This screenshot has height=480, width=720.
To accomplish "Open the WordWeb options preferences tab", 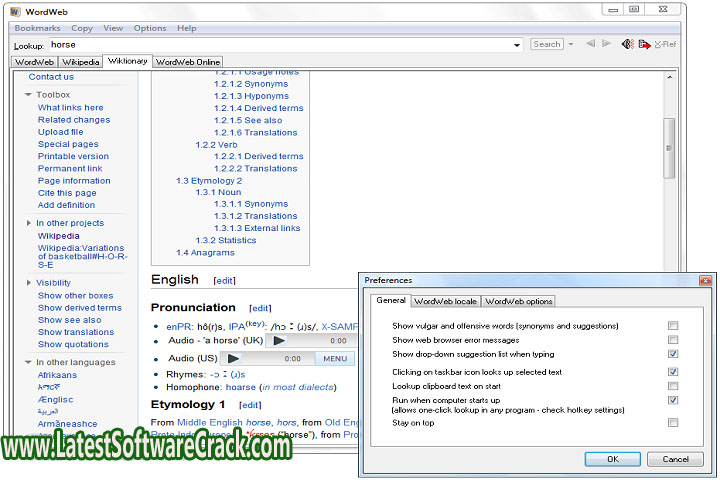I will [519, 301].
